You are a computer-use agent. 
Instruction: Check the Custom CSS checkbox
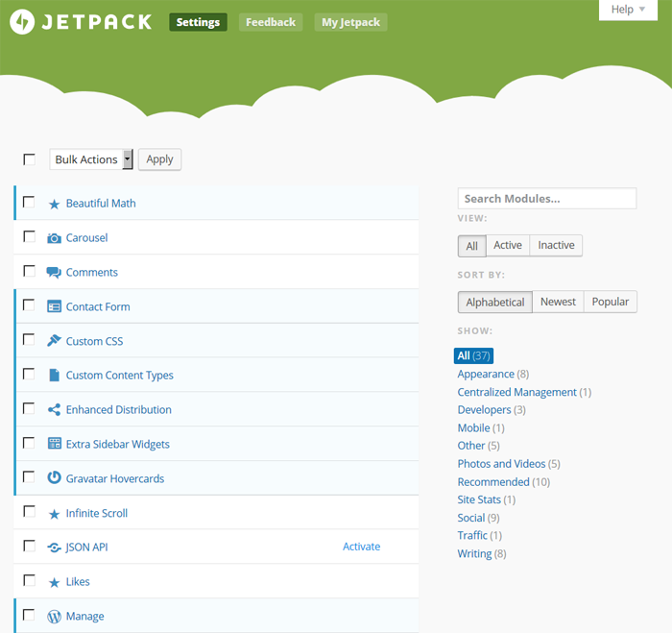(x=29, y=339)
